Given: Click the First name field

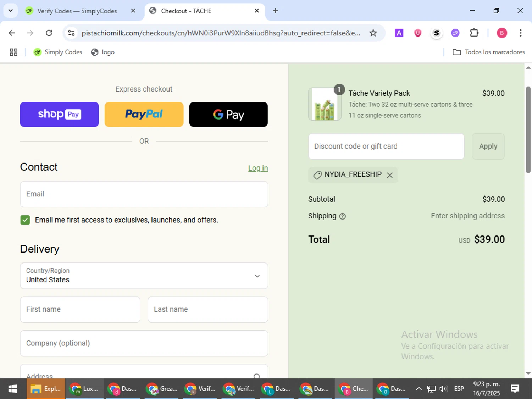Looking at the screenshot, I should point(80,309).
